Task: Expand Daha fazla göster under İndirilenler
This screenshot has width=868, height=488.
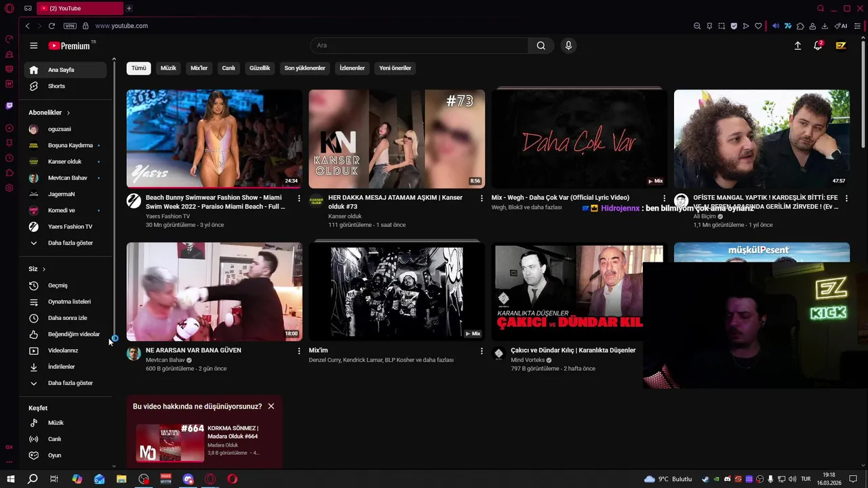Action: click(65, 383)
